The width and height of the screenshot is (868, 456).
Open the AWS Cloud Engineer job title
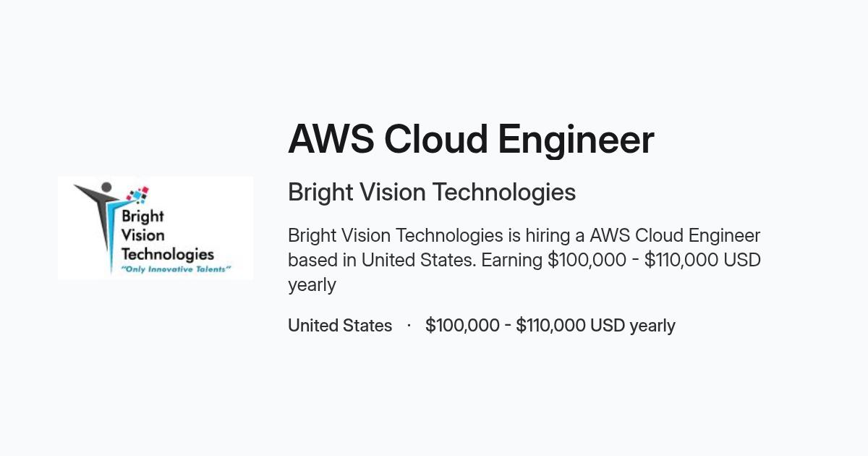click(471, 140)
